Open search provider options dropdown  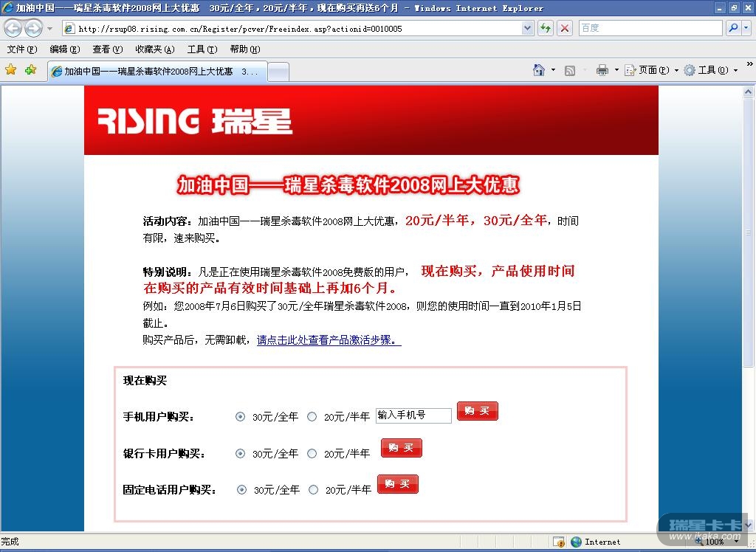pyautogui.click(x=746, y=28)
